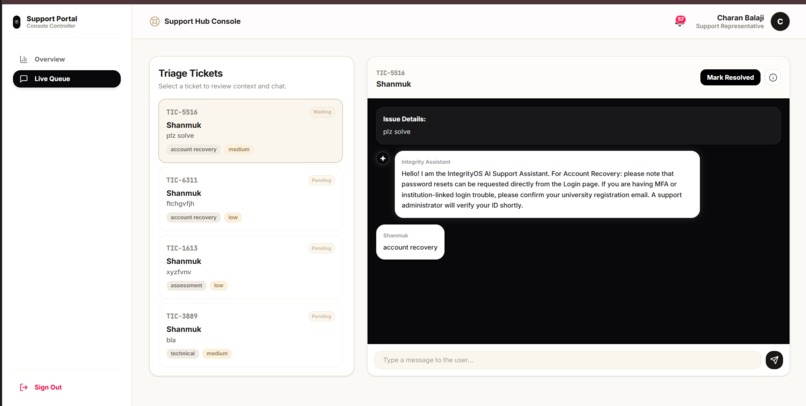Select ticket TIC-5516 card
This screenshot has height=406, width=806.
pyautogui.click(x=250, y=131)
